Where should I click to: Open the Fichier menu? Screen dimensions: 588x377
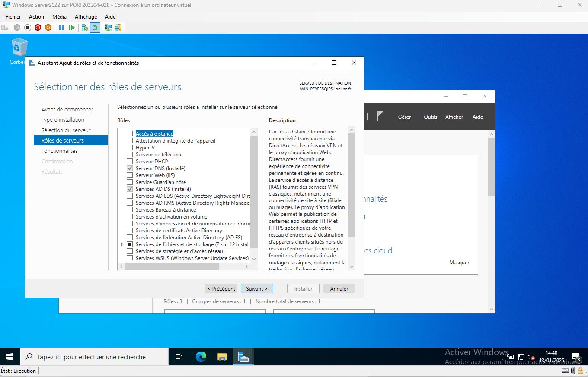[x=13, y=17]
